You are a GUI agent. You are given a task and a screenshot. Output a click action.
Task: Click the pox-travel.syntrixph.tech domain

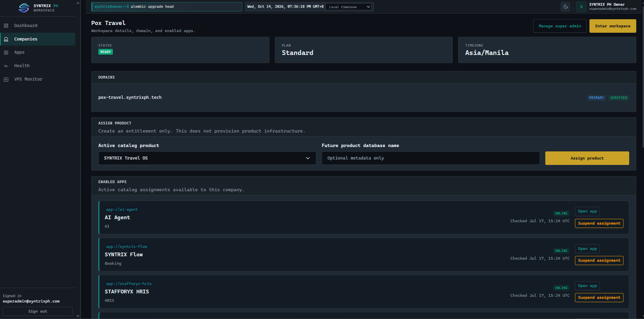click(x=130, y=97)
